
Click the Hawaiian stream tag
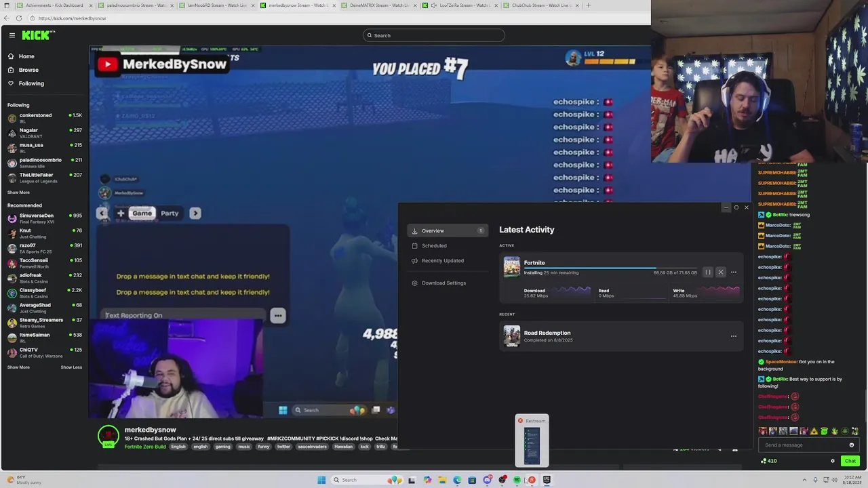[344, 447]
